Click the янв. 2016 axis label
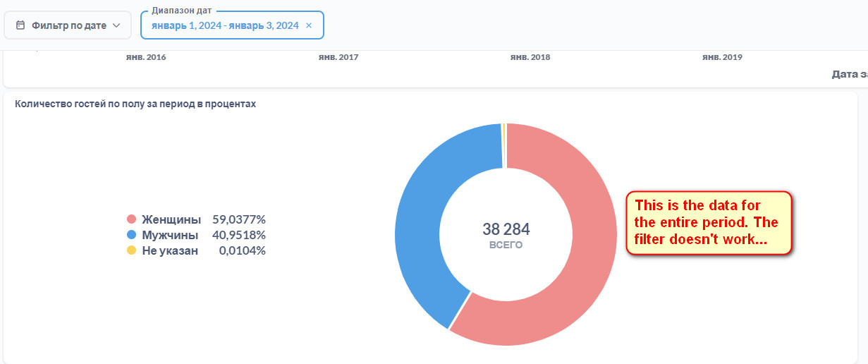Image resolution: width=868 pixels, height=364 pixels. (146, 57)
